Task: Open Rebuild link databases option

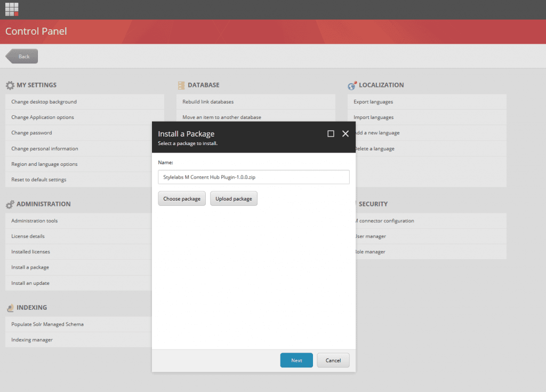Action: pos(208,102)
